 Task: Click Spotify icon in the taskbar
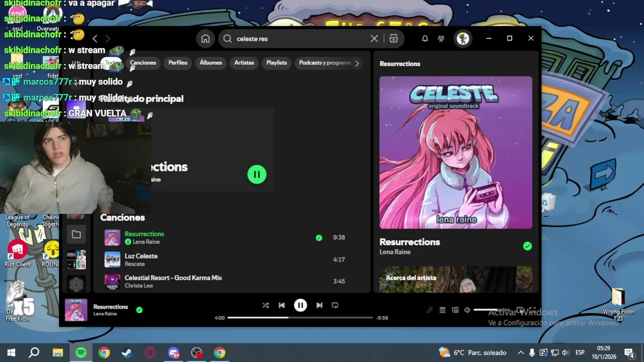[80, 352]
